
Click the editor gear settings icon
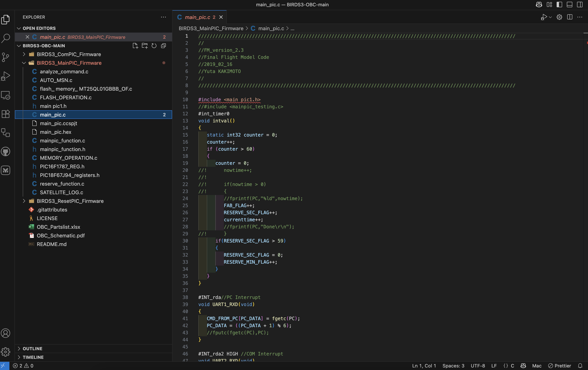click(559, 17)
